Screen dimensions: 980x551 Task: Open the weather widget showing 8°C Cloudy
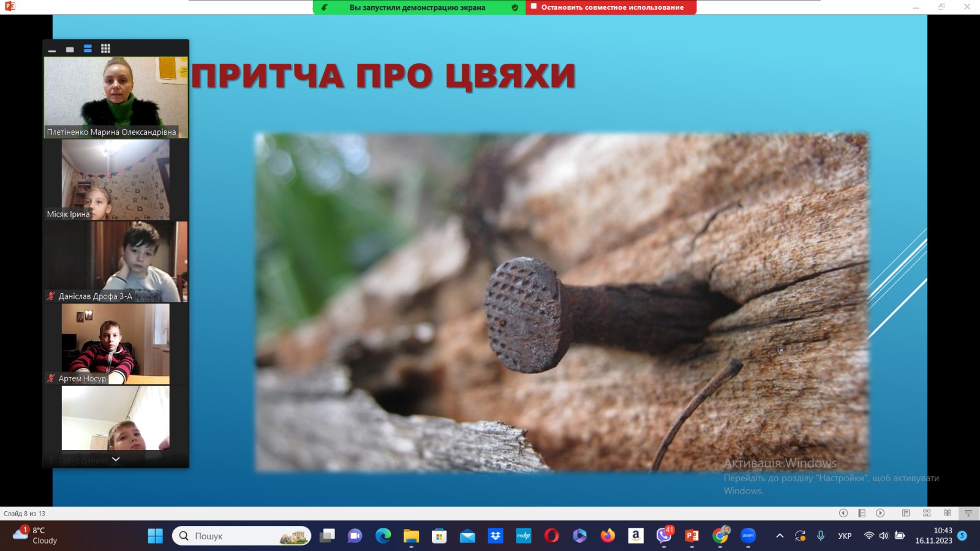pos(36,536)
